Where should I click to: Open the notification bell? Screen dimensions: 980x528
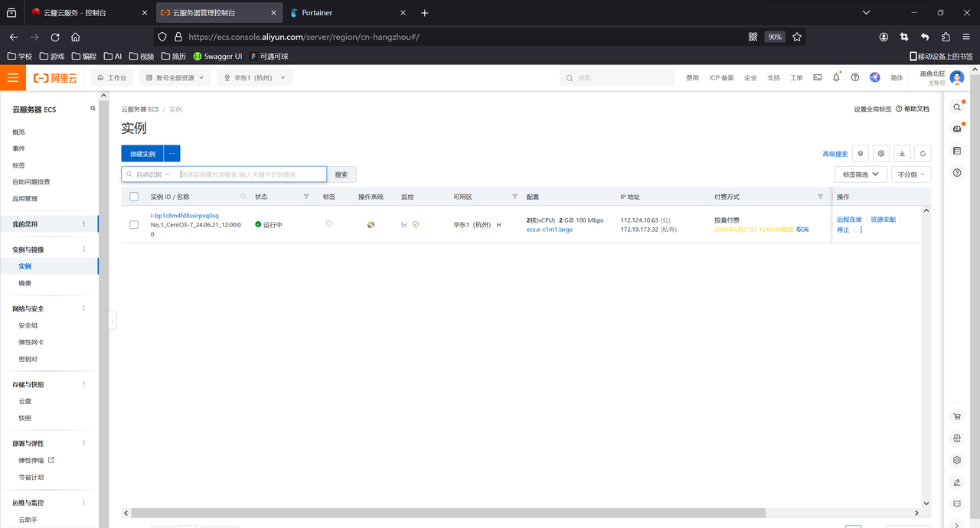point(836,77)
